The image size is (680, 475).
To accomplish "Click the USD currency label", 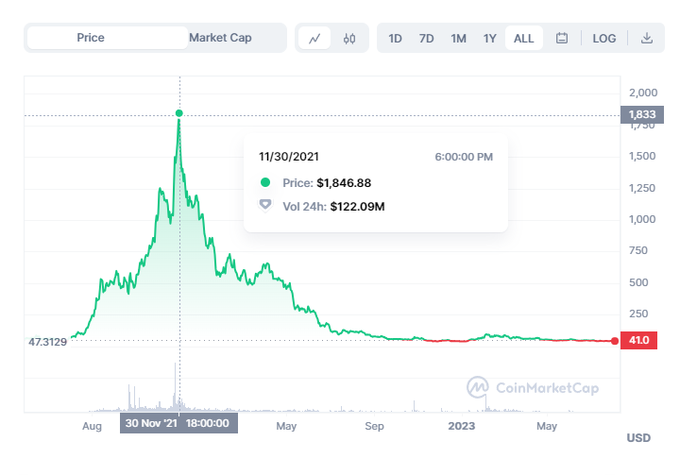I will (639, 438).
